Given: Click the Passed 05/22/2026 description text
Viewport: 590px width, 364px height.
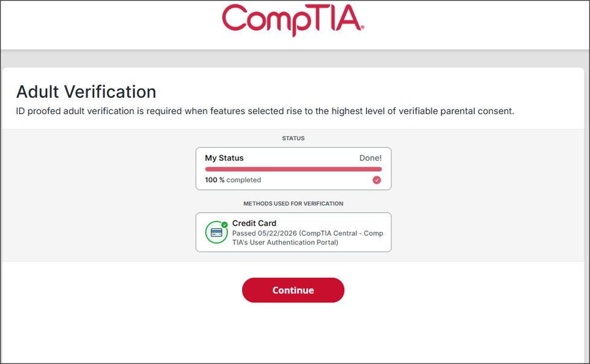Looking at the screenshot, I should (307, 238).
